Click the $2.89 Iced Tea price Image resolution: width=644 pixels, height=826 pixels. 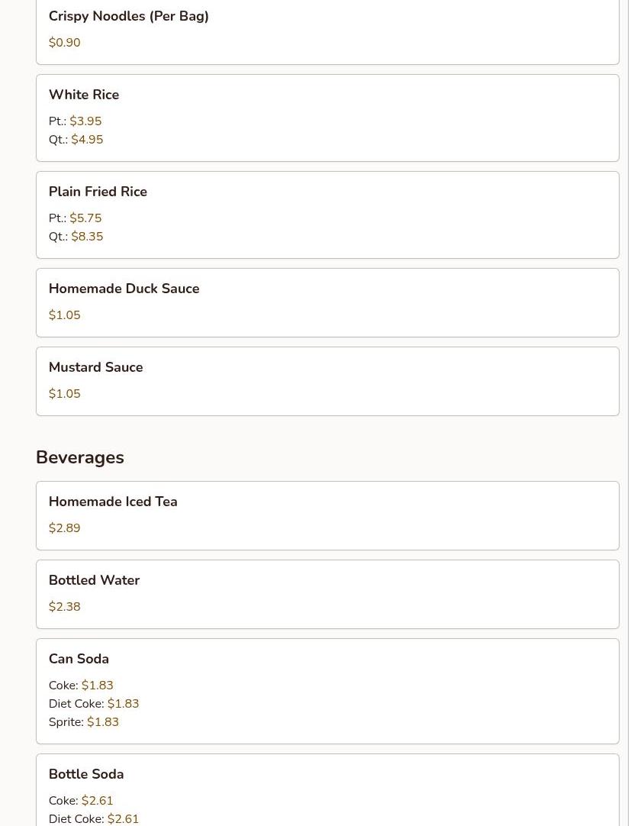click(x=64, y=528)
